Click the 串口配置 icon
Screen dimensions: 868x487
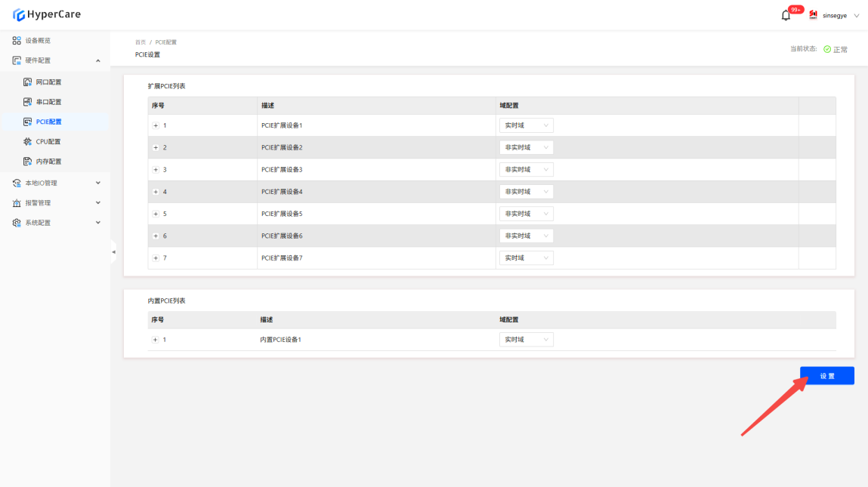pos(27,102)
